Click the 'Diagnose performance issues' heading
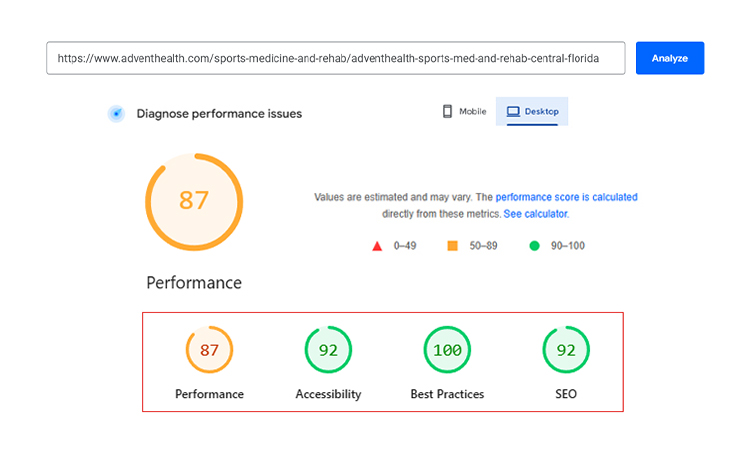Screen dimensions: 750x450 click(x=219, y=114)
